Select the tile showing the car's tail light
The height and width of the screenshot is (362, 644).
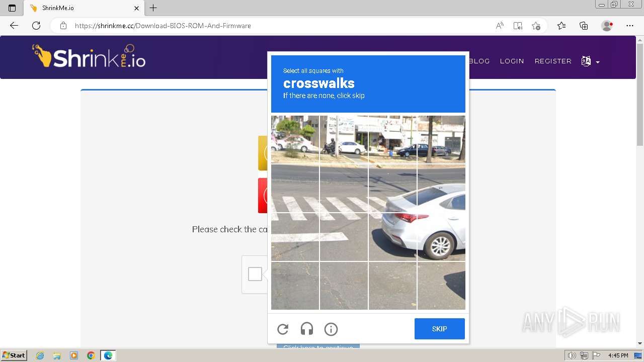(392, 237)
